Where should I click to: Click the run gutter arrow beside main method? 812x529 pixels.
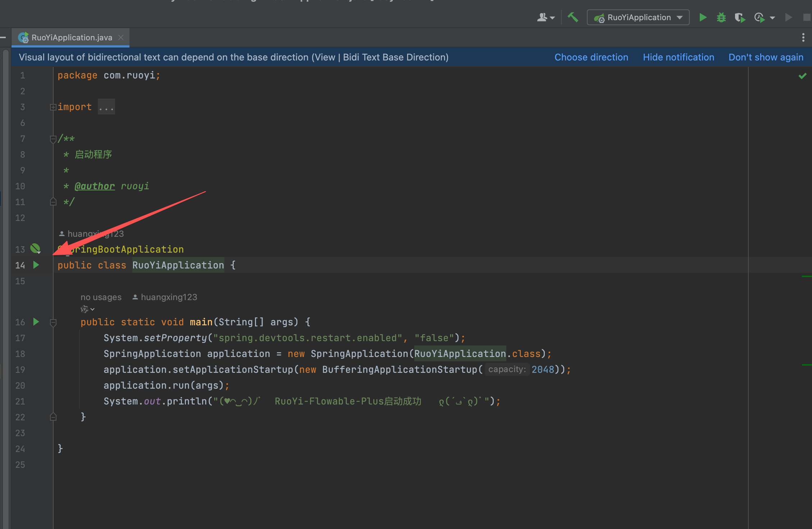pos(36,322)
